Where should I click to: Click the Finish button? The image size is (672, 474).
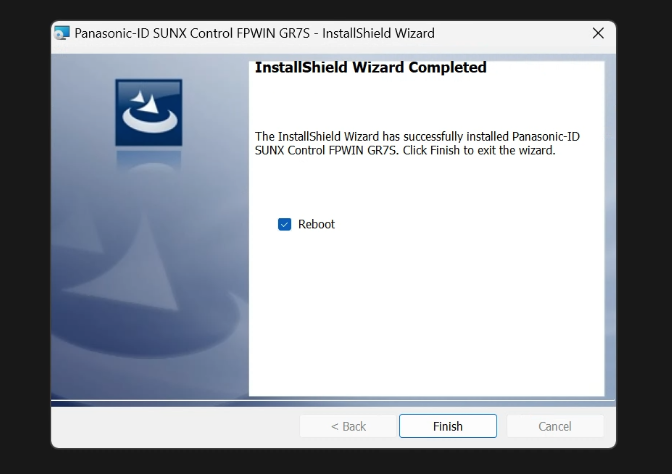(x=448, y=426)
